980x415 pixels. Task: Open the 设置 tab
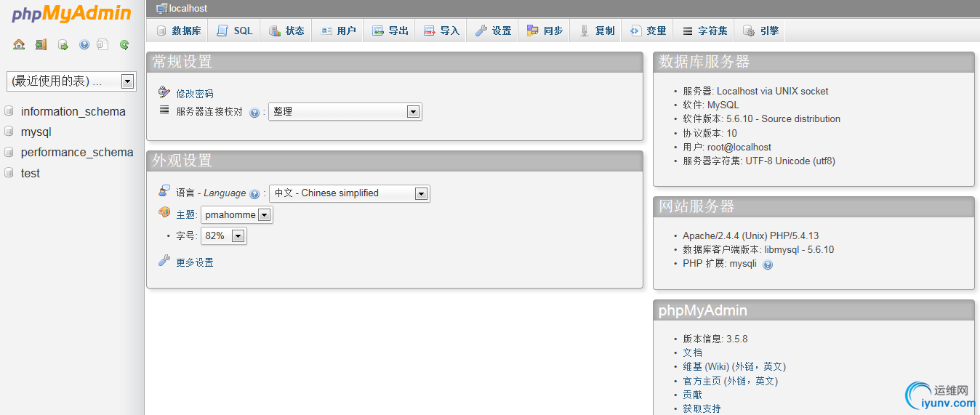[x=494, y=31]
